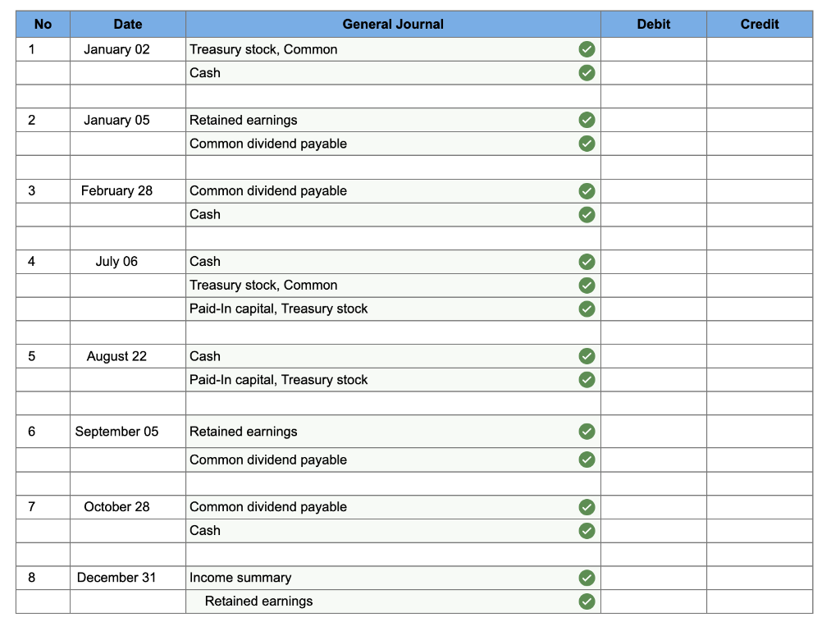Select the September 05 date cell
Image resolution: width=840 pixels, height=622 pixels.
[x=127, y=432]
